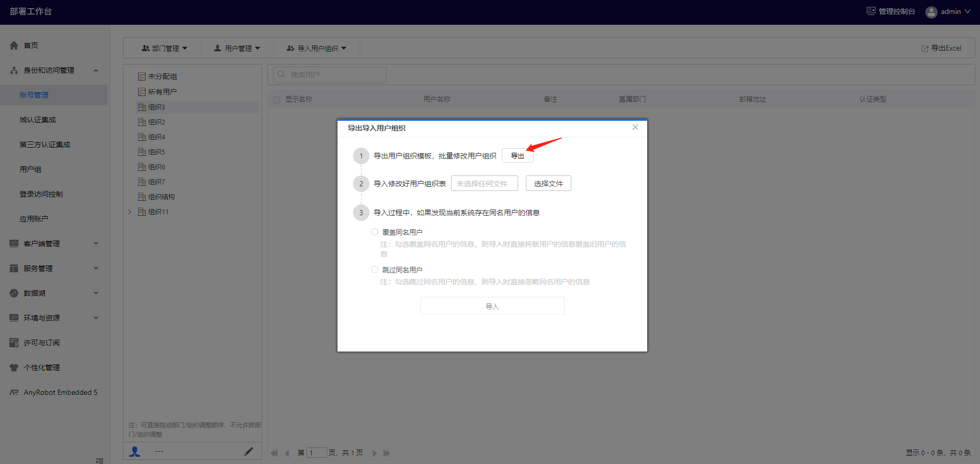980x464 pixels.
Task: Open 账号管理 in the sidebar
Action: click(54, 95)
